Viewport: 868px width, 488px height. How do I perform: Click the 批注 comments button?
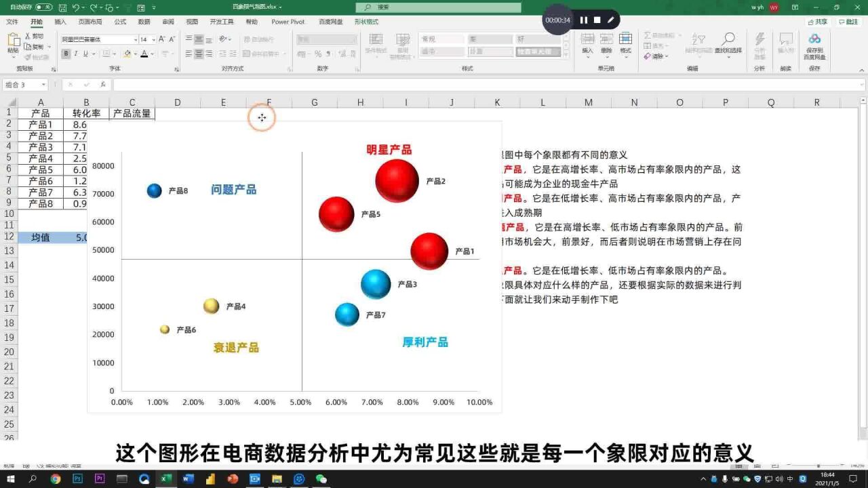[848, 21]
